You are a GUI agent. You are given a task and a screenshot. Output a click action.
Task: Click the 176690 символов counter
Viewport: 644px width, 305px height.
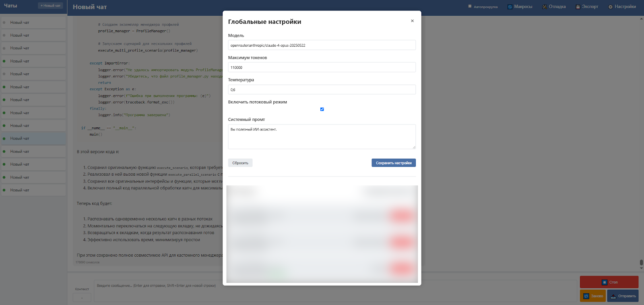[x=87, y=262]
